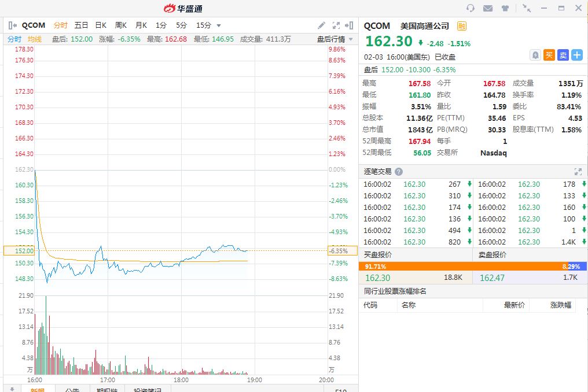The image size is (588, 392).
Task: Select the 5分 five-minute chart
Action: [x=182, y=25]
